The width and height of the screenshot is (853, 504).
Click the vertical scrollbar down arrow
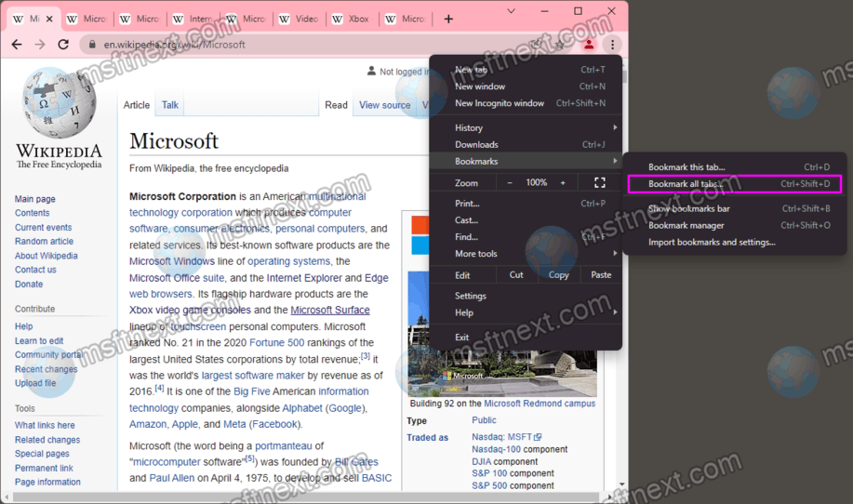click(622, 484)
